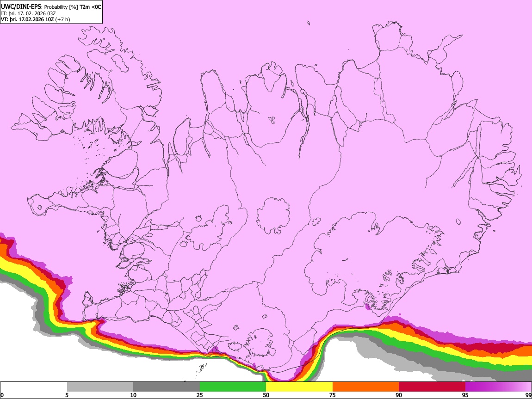Click the 'UWC/DINI-EPS' title text

point(20,7)
